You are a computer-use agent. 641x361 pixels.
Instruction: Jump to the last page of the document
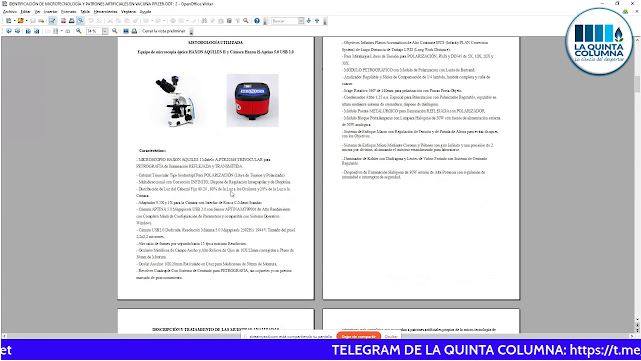36,31
